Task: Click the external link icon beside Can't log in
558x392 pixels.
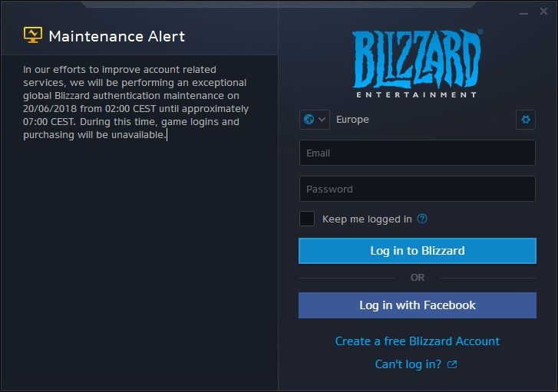Action: tap(452, 364)
